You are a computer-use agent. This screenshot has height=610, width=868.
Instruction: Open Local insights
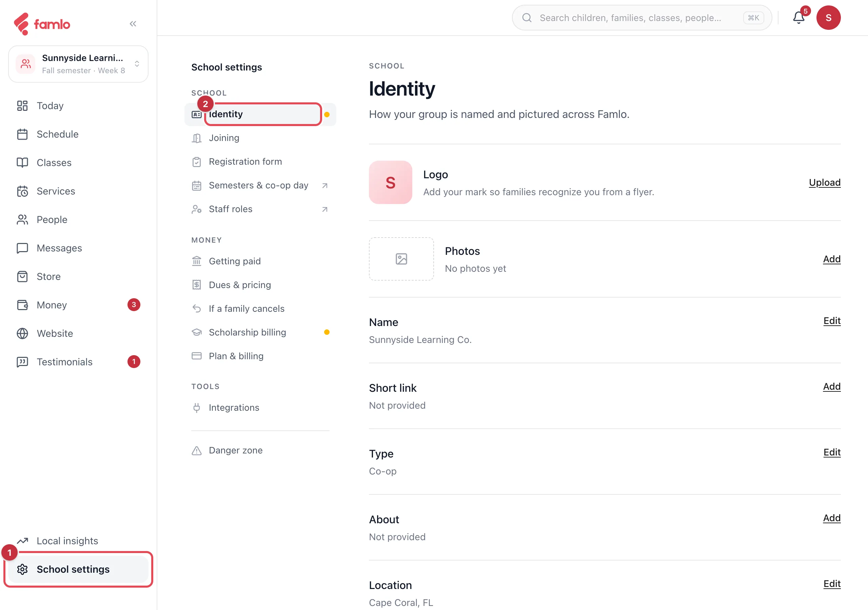(x=78, y=541)
